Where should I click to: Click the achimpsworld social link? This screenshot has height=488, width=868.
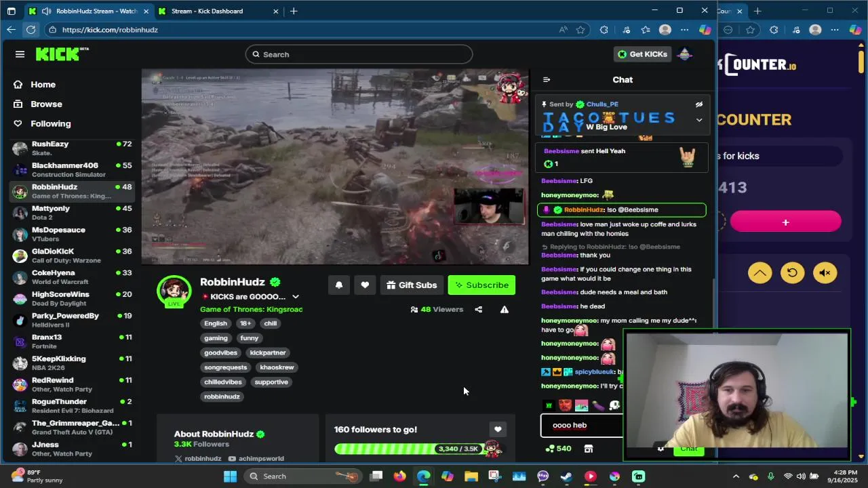coord(256,459)
